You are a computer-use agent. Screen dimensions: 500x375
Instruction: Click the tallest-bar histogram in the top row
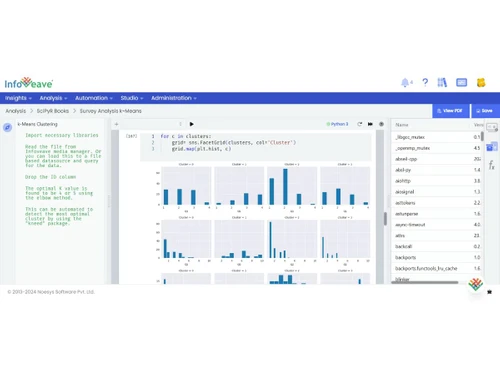pos(292,186)
